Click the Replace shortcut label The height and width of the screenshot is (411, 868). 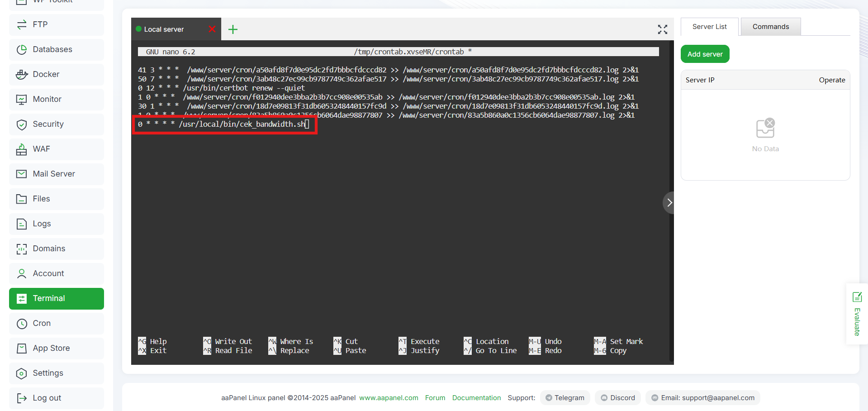click(294, 350)
